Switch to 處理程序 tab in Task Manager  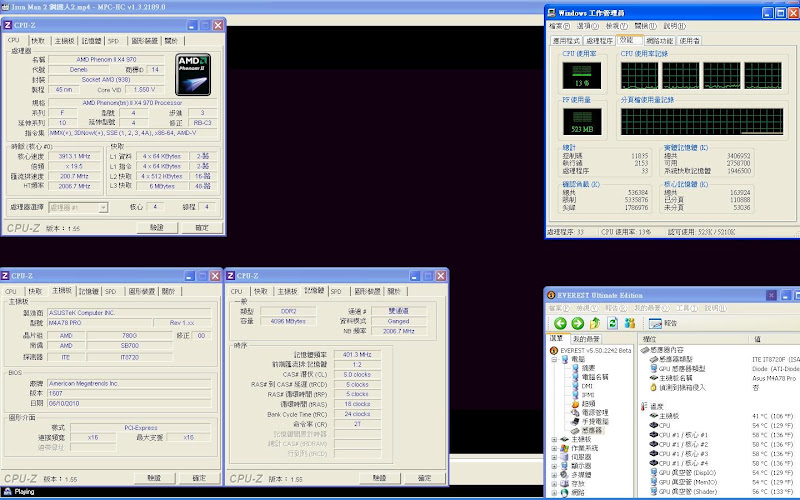[599, 41]
